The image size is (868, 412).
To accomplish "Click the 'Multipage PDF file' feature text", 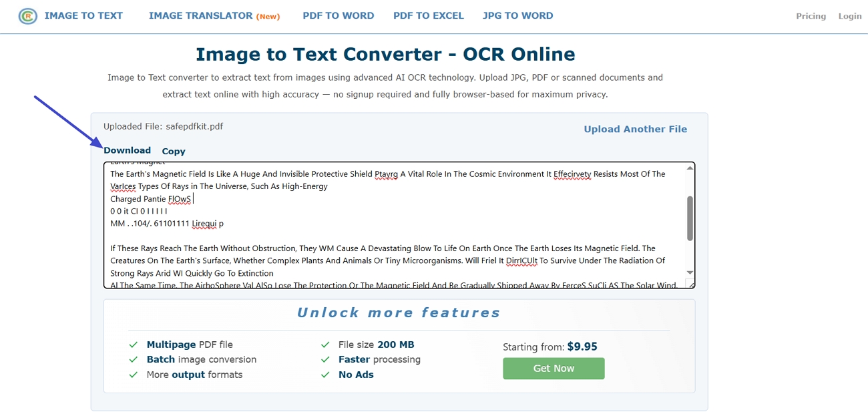I will point(190,345).
